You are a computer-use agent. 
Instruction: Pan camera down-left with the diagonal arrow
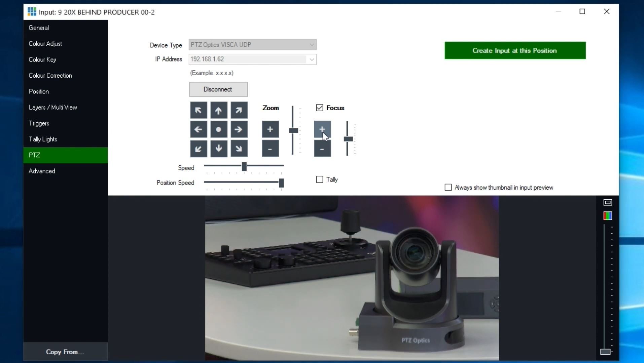pos(199,149)
